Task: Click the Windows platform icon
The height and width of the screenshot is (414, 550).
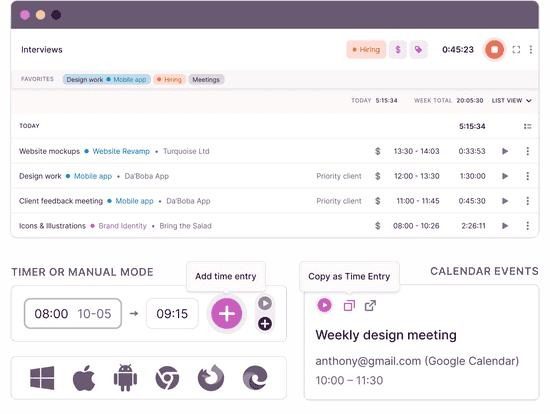Action: point(42,378)
